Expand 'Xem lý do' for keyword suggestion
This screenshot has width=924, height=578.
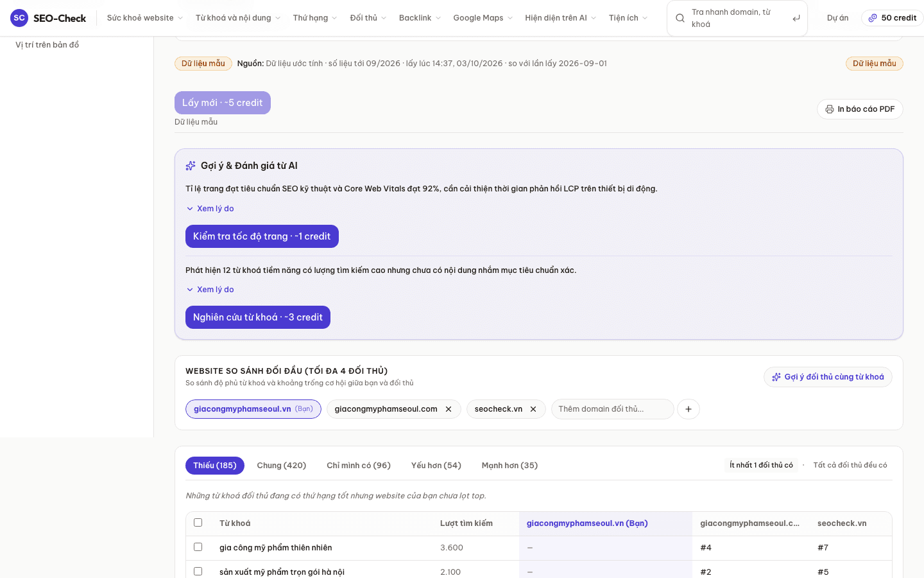pyautogui.click(x=210, y=290)
